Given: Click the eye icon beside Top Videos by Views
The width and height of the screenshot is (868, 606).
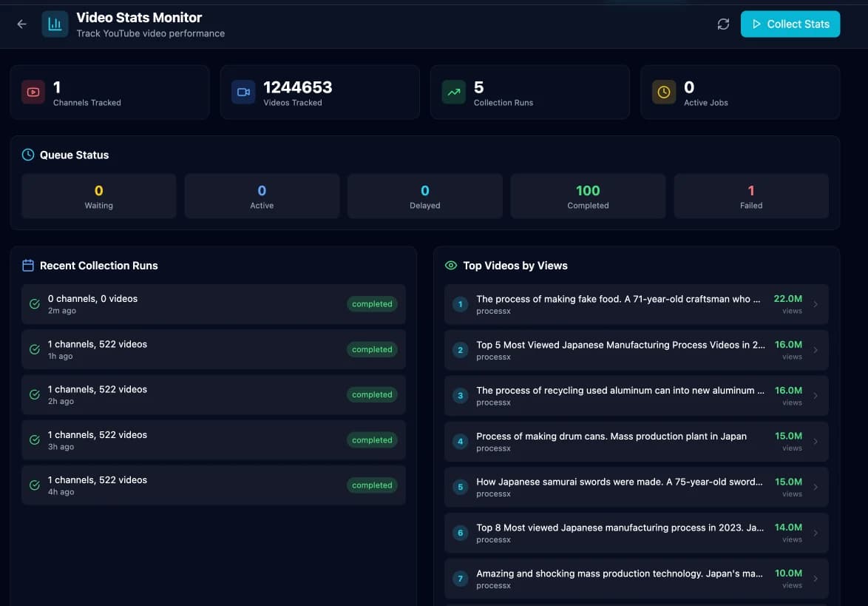Looking at the screenshot, I should coord(450,266).
